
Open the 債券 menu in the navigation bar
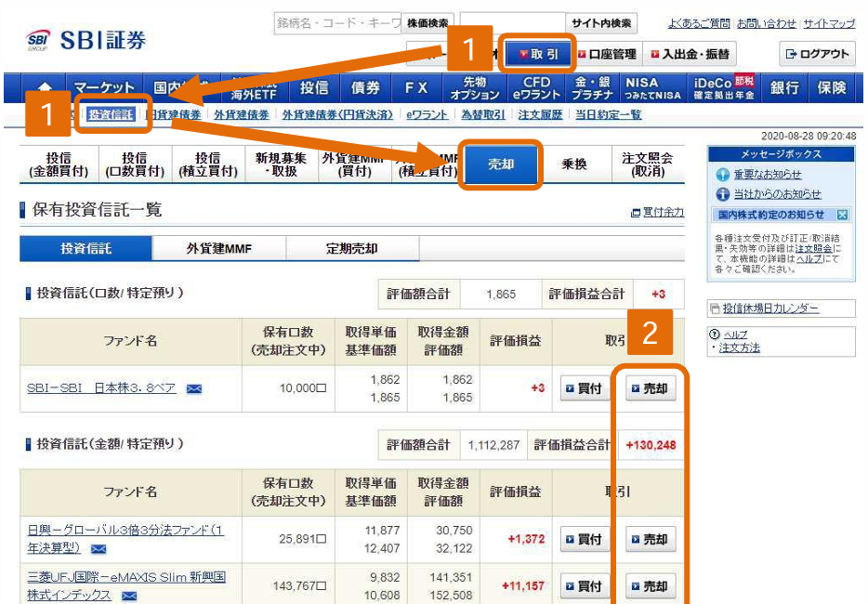365,87
